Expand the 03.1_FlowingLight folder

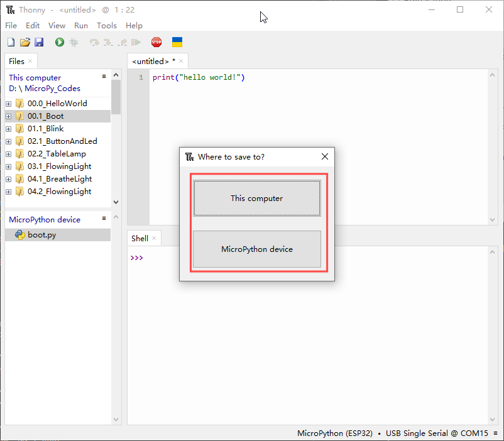tap(9, 166)
